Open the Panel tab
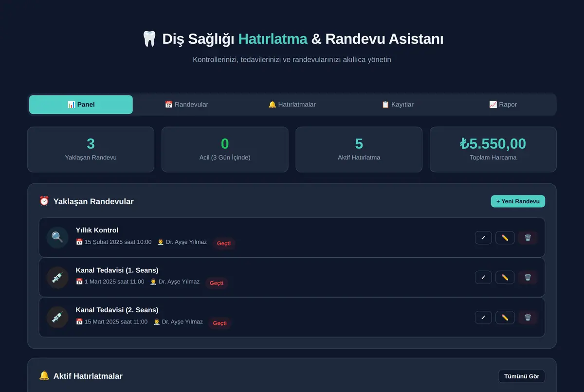Screen dimensions: 584x392 coord(81,105)
